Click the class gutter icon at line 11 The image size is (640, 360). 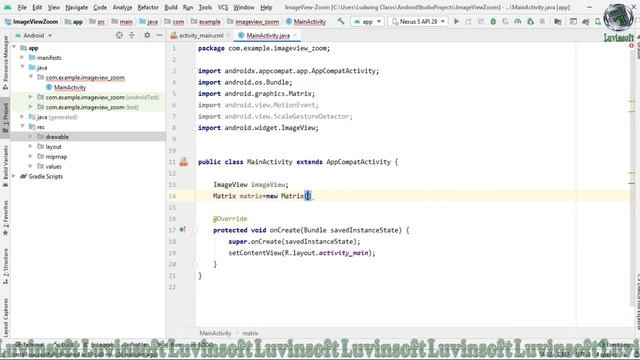pyautogui.click(x=184, y=162)
